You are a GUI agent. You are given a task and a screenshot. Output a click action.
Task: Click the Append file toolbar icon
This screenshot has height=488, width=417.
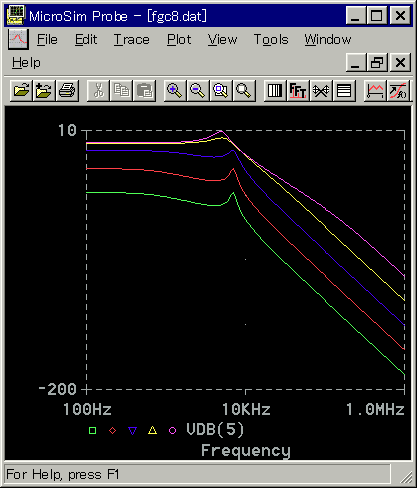(44, 90)
